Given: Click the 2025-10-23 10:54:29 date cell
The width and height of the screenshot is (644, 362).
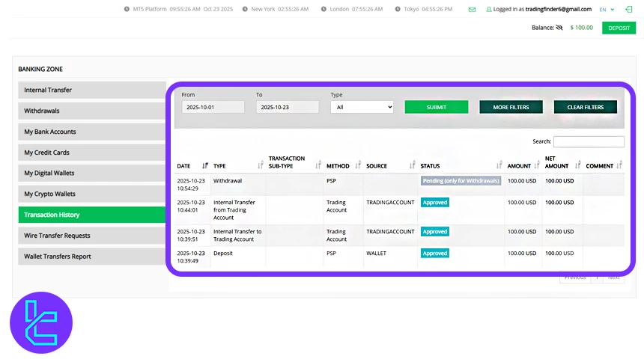Looking at the screenshot, I should point(191,184).
